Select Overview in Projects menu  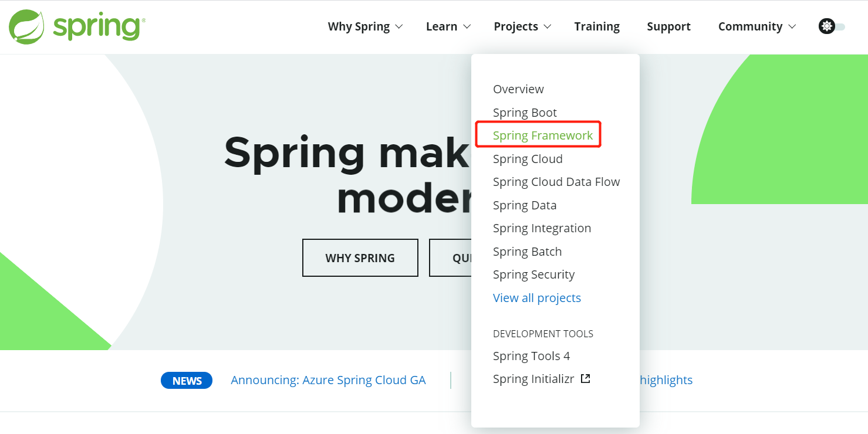coord(518,89)
